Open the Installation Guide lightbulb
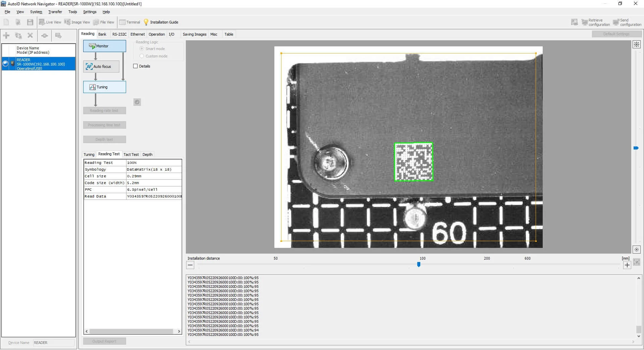The height and width of the screenshot is (350, 644). [146, 22]
